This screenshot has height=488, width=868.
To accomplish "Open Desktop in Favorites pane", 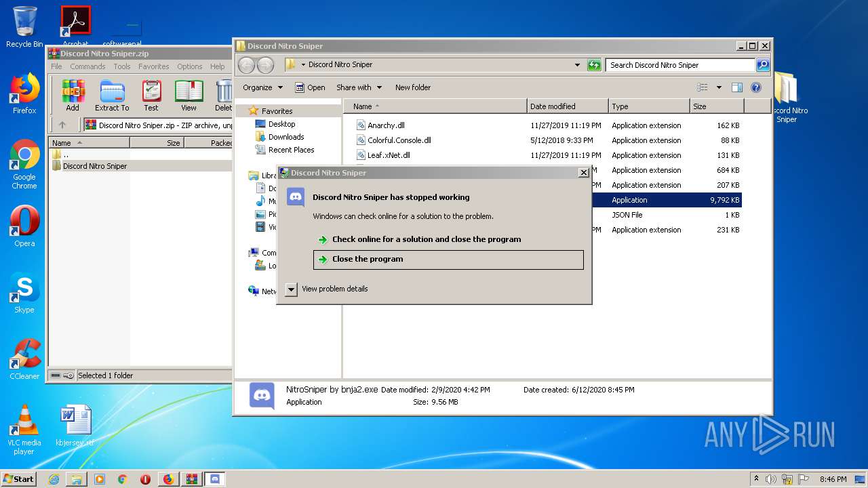I will pyautogui.click(x=275, y=124).
